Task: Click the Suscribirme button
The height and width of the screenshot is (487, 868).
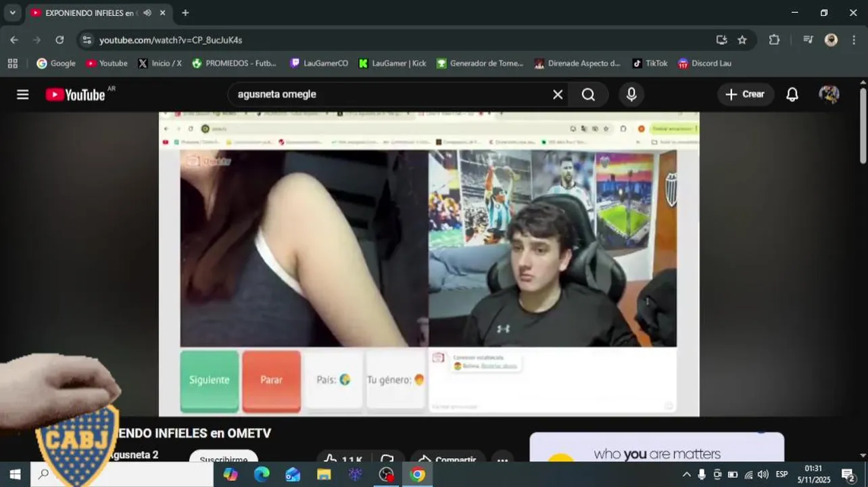Action: pos(223,457)
